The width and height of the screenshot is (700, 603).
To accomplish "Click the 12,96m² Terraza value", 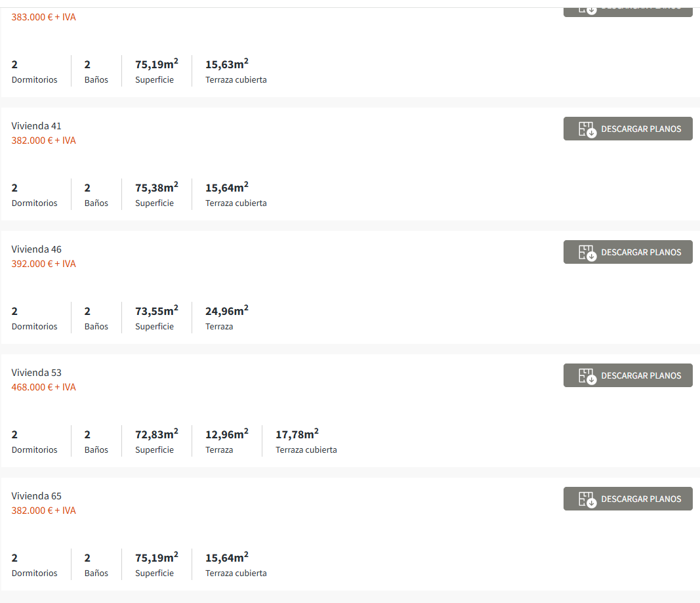I will pyautogui.click(x=226, y=434).
